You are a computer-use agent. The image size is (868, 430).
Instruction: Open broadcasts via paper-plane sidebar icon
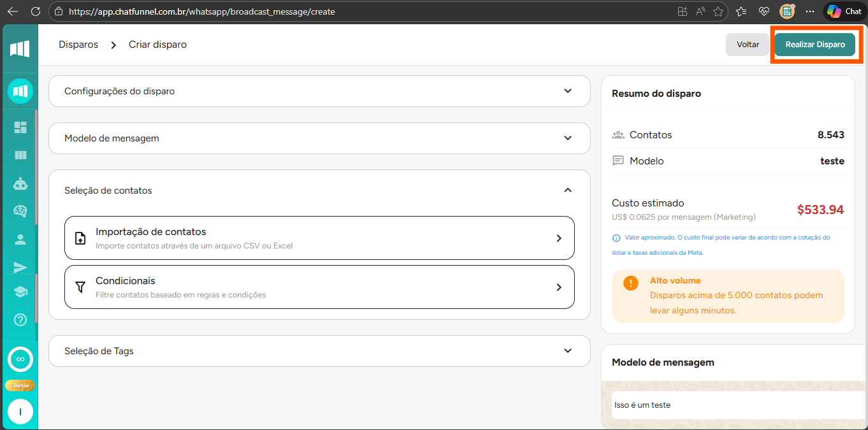click(20, 267)
